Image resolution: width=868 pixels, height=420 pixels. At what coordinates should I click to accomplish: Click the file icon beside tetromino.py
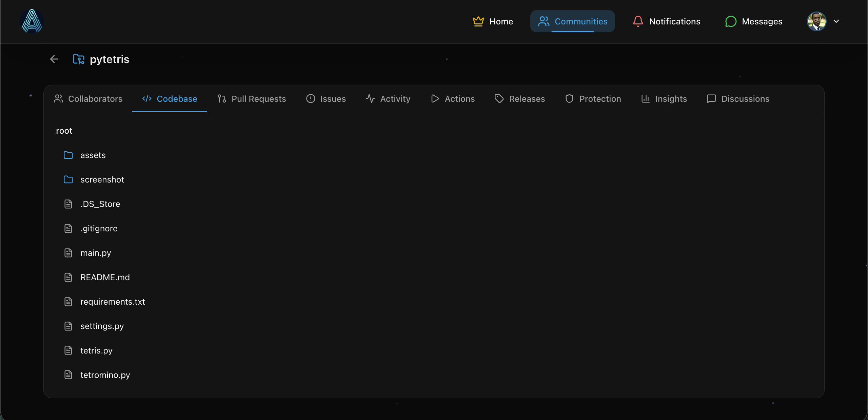(x=68, y=375)
